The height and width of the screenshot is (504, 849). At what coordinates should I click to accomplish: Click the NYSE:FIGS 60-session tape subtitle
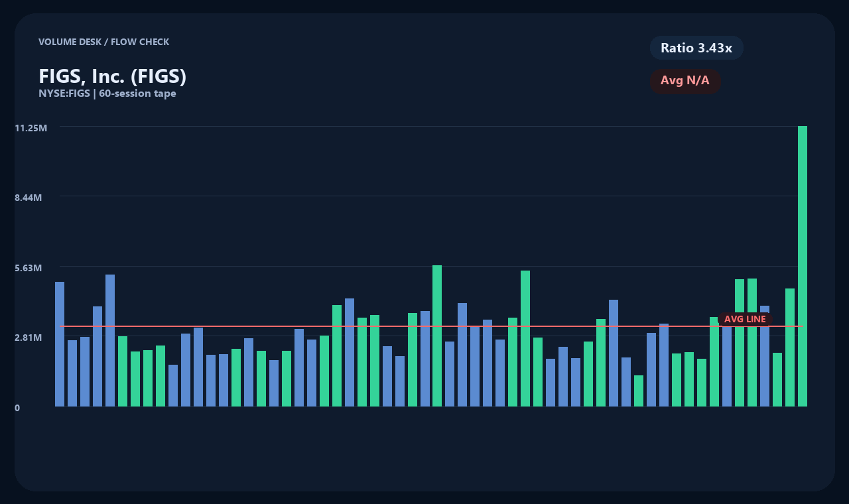[107, 94]
